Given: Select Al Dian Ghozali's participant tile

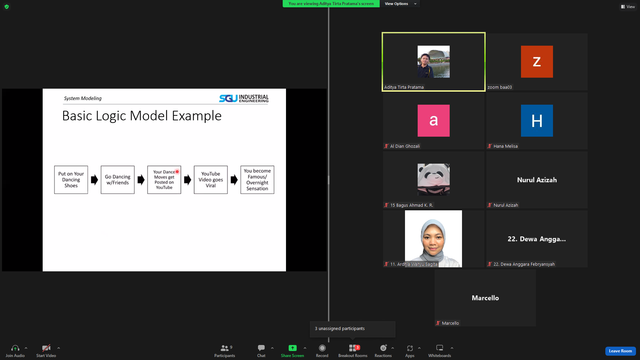Looking at the screenshot, I should 433,121.
